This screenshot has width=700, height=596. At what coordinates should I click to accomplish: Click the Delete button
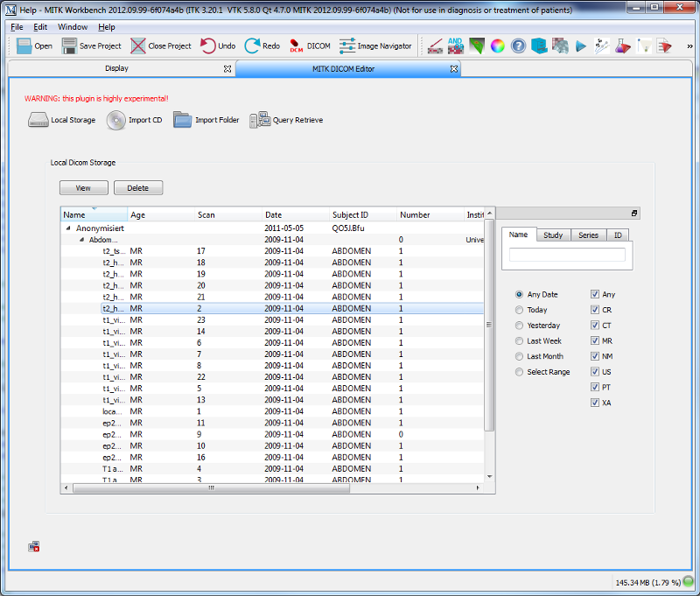[138, 188]
